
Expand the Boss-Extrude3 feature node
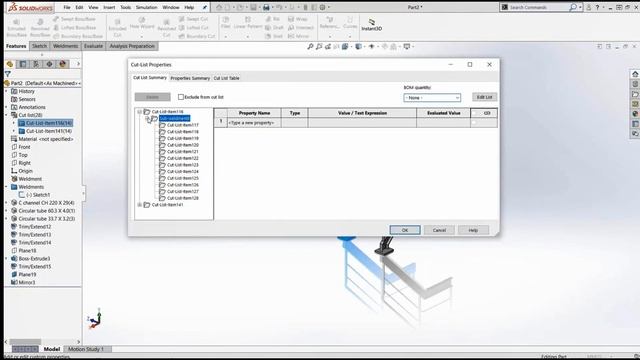click(x=7, y=258)
